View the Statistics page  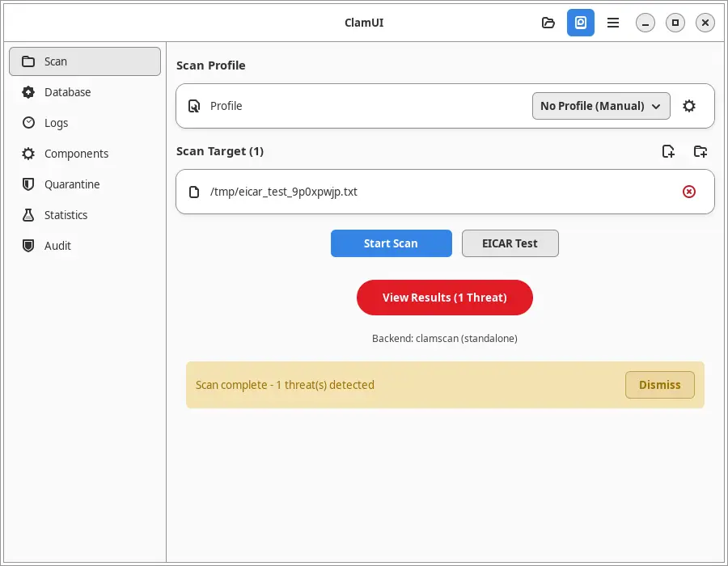pos(85,215)
